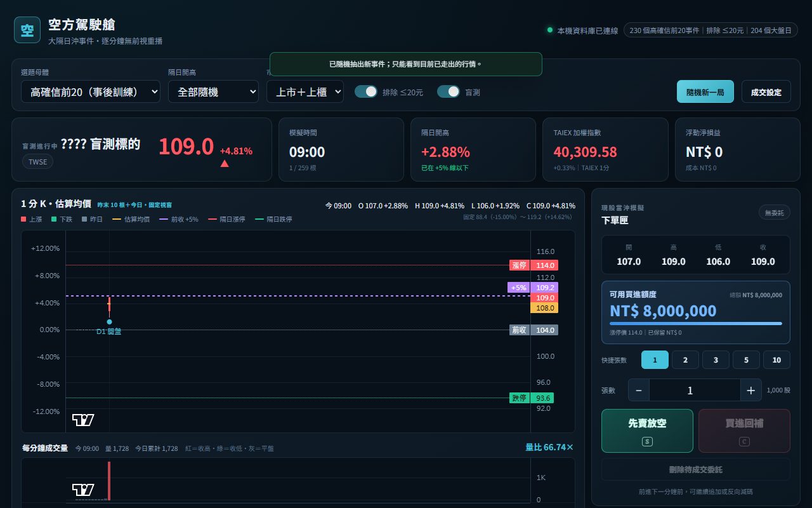
Task: Start a new round with 隨機新一局
Action: 705,91
